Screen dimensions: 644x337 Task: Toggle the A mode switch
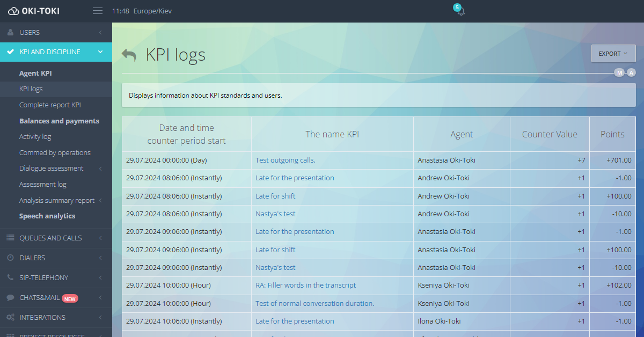tap(631, 73)
